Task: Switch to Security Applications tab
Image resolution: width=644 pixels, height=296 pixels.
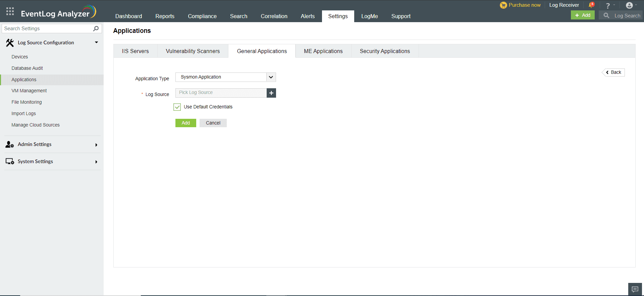Action: point(385,51)
